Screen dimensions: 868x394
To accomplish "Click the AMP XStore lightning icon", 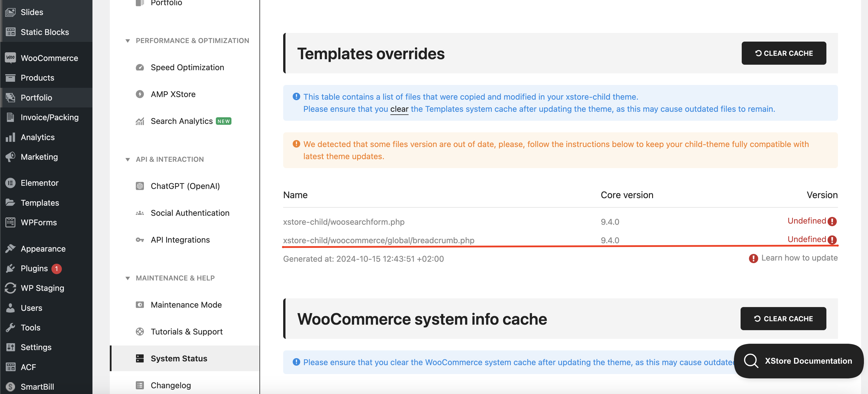I will tap(140, 94).
